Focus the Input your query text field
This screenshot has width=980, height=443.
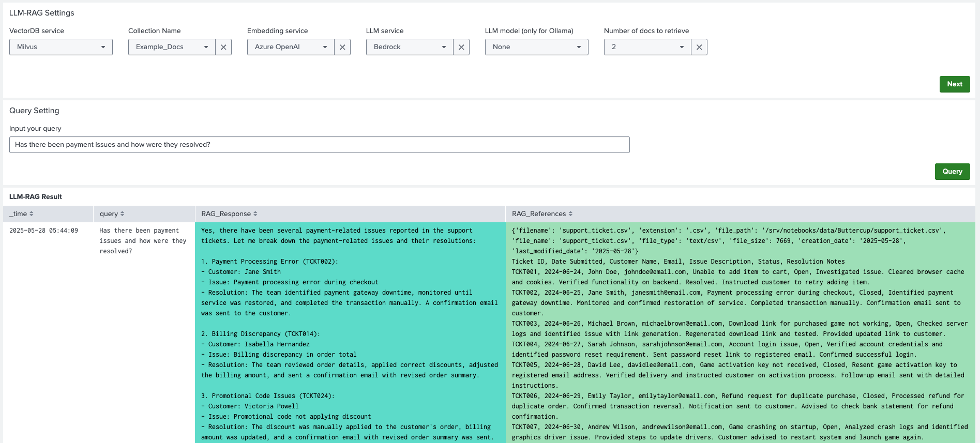click(320, 145)
